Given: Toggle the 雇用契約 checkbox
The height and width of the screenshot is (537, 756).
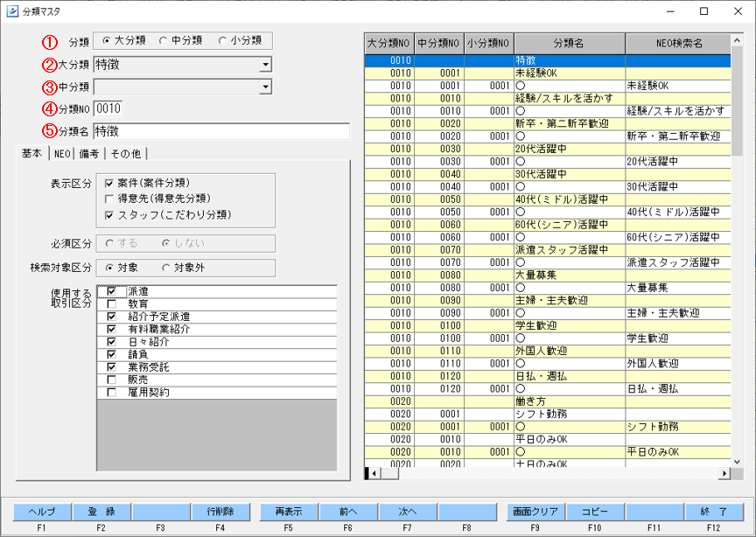Looking at the screenshot, I should pyautogui.click(x=111, y=393).
